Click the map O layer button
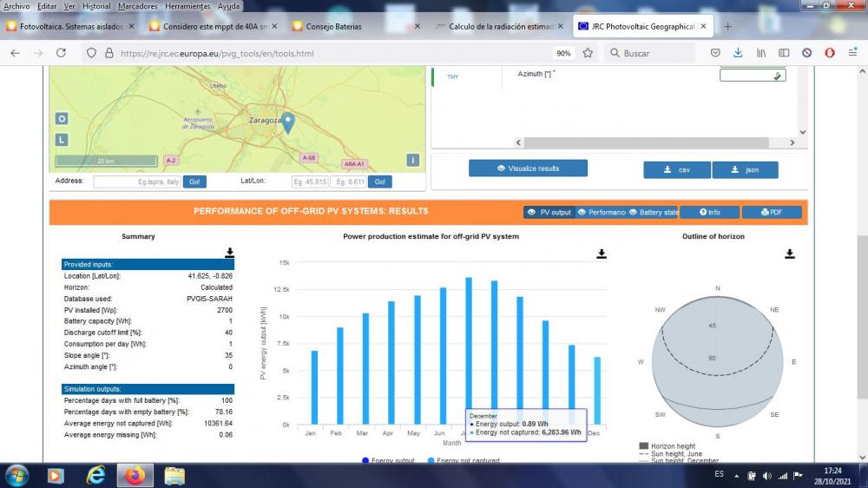 (x=62, y=119)
